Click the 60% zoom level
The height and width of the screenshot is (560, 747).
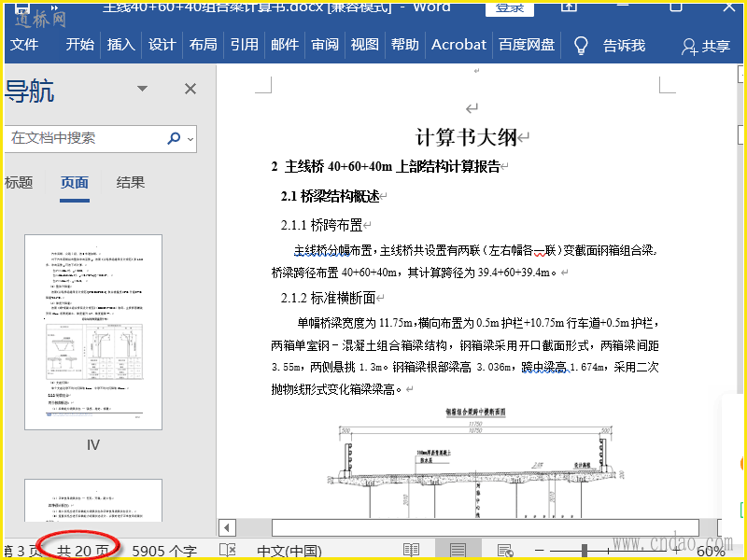[711, 552]
